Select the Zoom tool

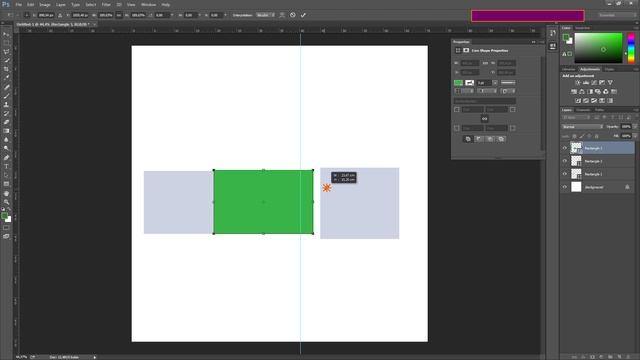click(6, 202)
